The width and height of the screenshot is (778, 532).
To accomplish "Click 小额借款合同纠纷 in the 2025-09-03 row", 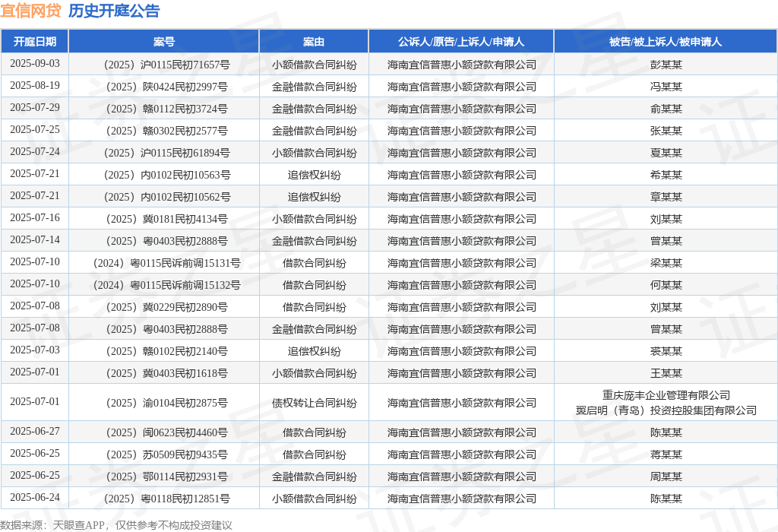I will coord(314,65).
